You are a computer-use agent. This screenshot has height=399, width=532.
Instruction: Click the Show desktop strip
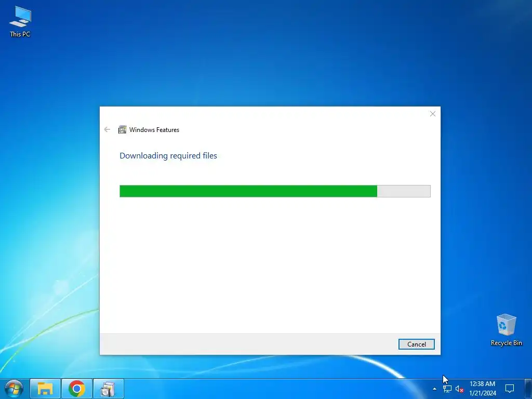528,389
